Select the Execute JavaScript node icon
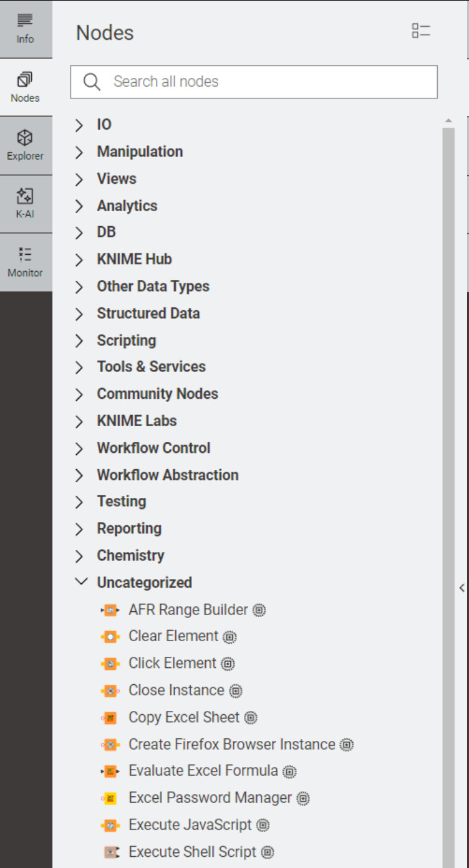Image resolution: width=469 pixels, height=868 pixels. pos(110,825)
